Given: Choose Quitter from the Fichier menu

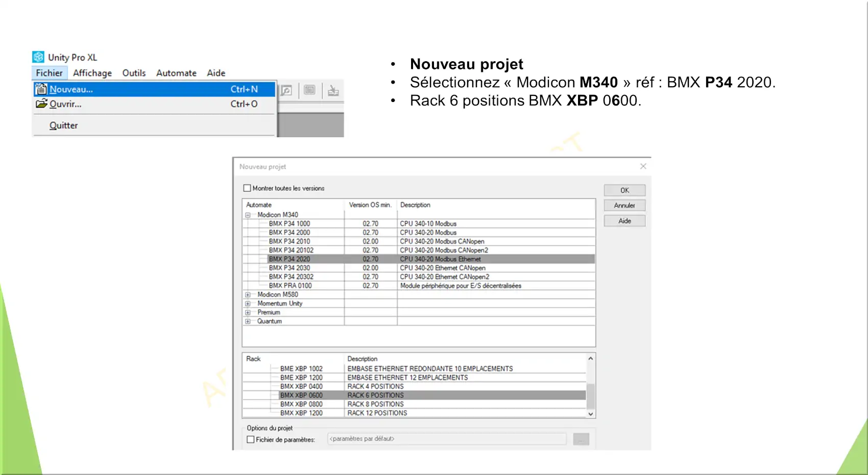Looking at the screenshot, I should 154,126.
